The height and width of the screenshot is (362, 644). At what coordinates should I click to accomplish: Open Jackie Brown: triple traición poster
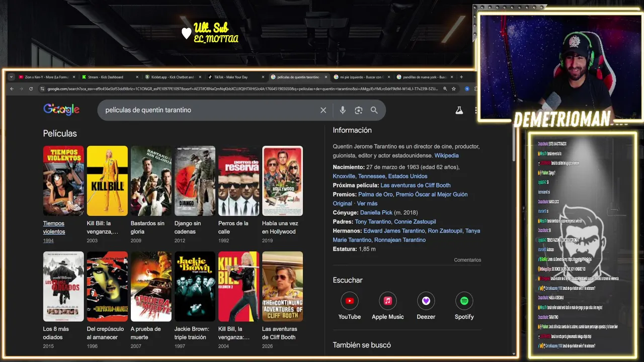pos(195,286)
